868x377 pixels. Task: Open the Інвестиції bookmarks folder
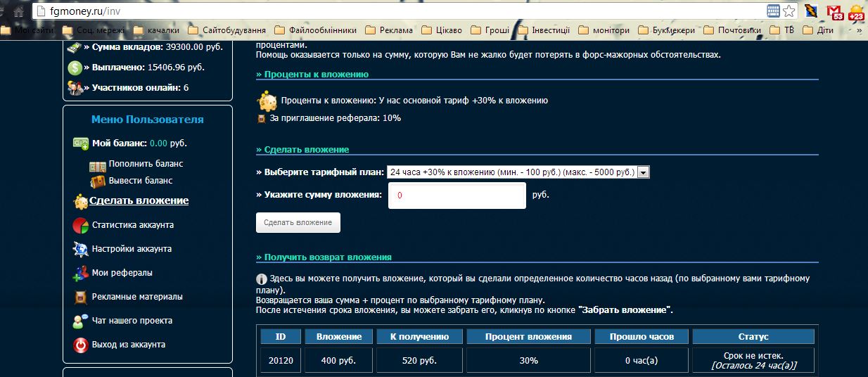click(549, 30)
